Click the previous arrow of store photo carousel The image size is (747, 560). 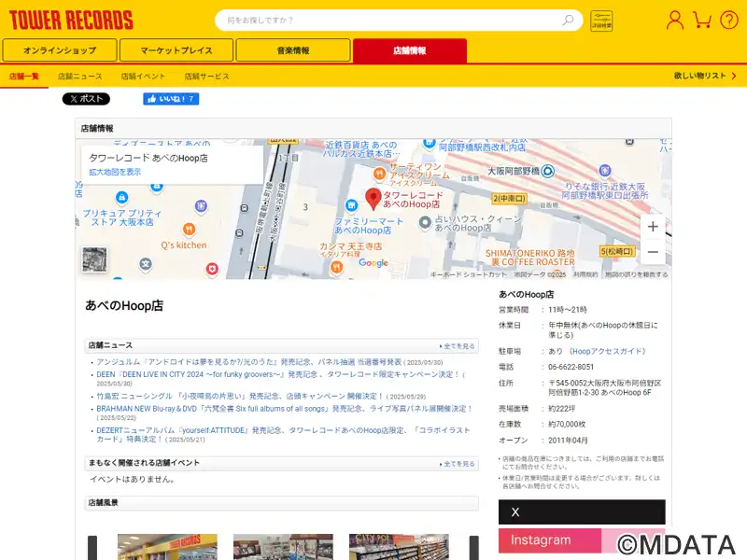pos(92,548)
